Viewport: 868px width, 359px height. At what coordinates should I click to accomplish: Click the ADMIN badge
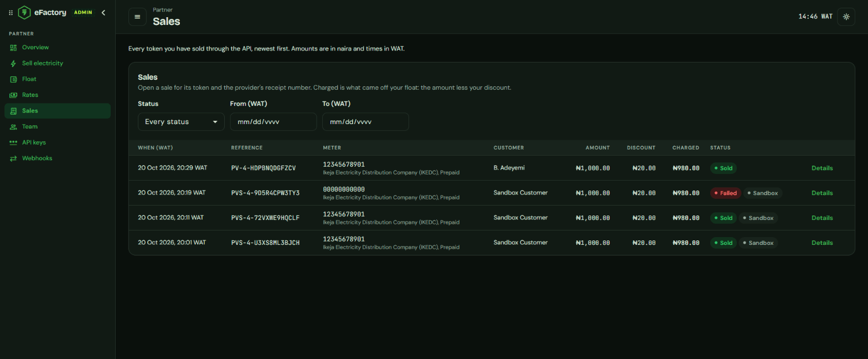[83, 13]
